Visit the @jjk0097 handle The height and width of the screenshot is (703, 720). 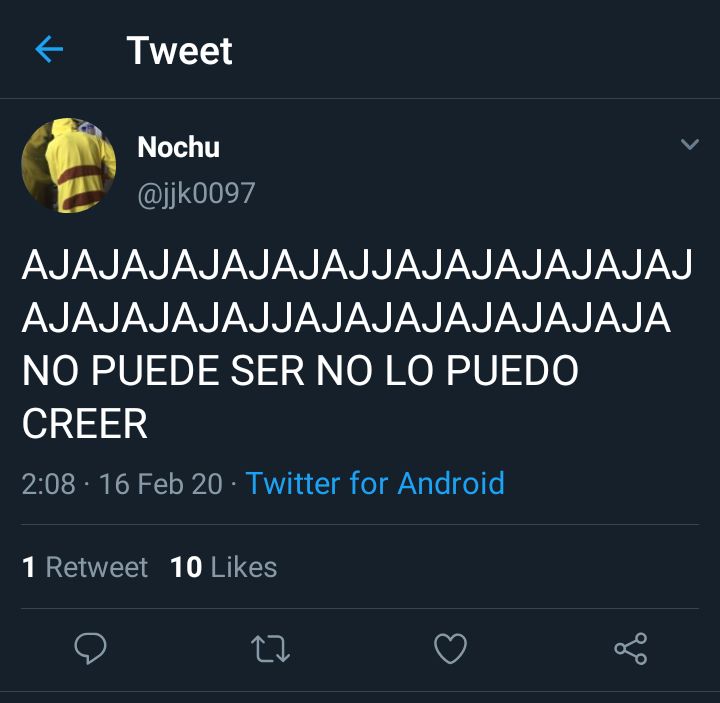196,193
